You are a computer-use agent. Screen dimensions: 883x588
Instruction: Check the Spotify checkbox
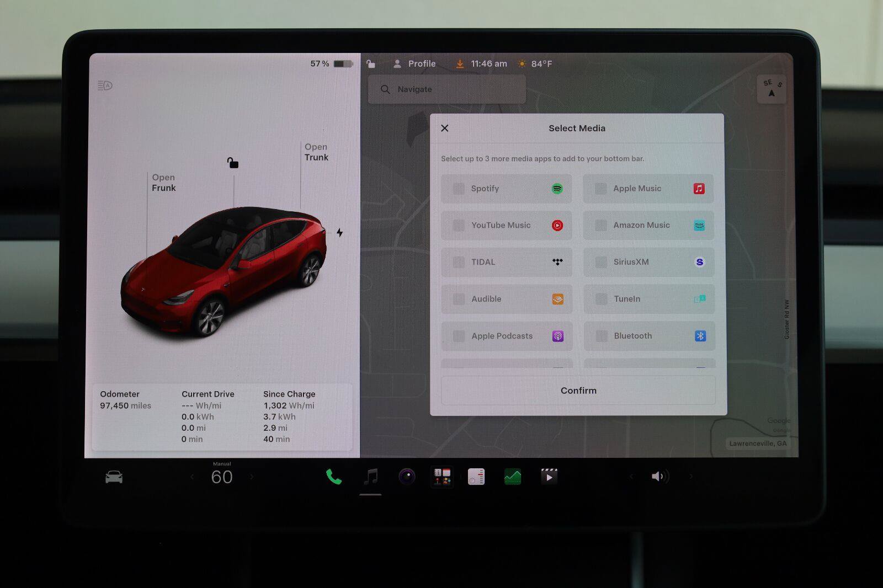coord(459,189)
